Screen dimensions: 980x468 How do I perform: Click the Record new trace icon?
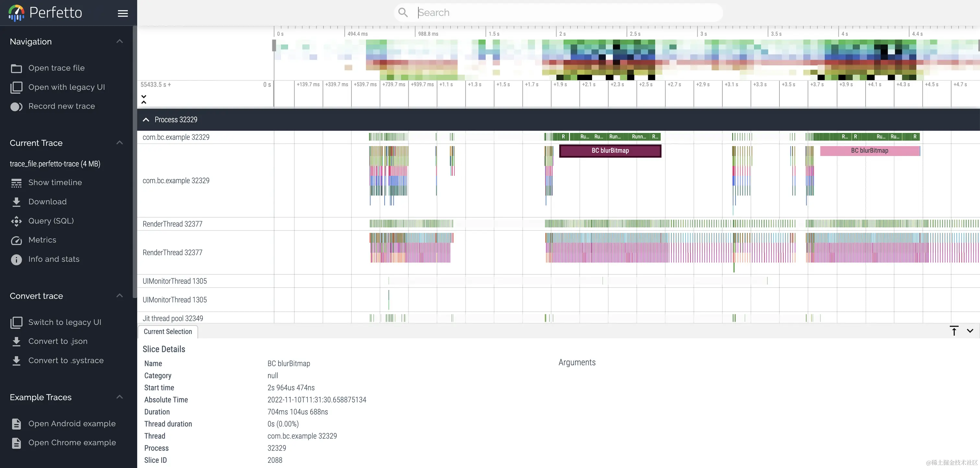tap(16, 107)
